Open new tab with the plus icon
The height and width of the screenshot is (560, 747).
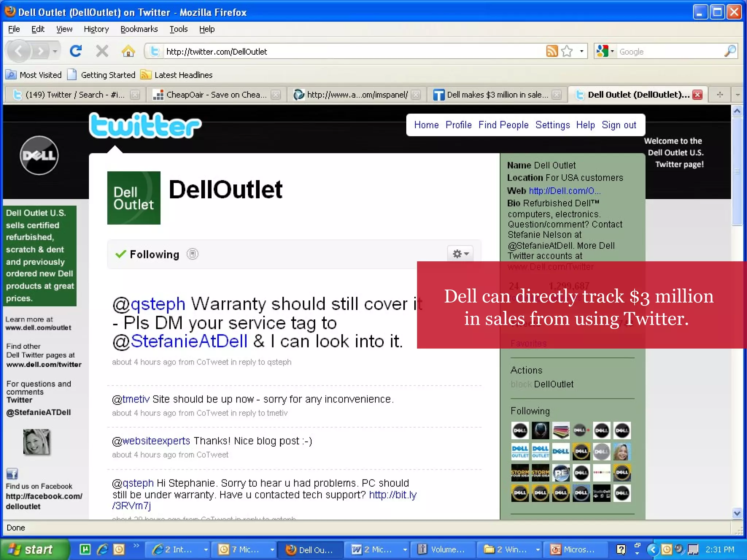pos(720,95)
